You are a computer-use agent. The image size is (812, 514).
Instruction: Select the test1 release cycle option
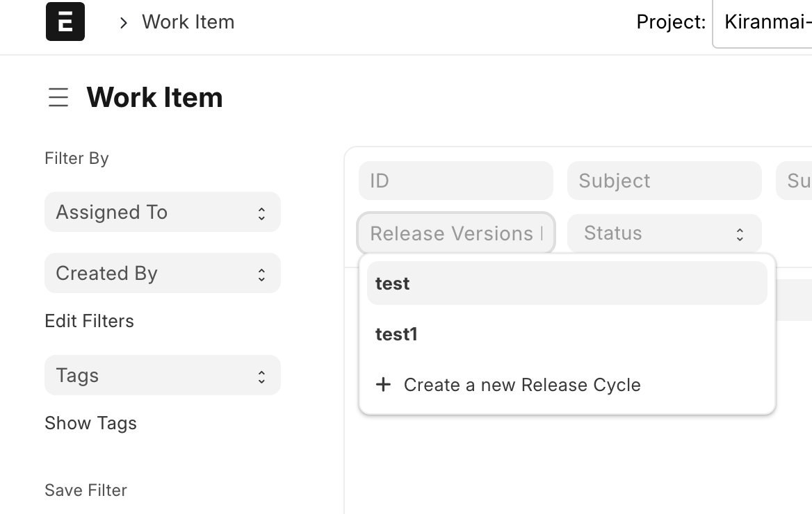567,334
